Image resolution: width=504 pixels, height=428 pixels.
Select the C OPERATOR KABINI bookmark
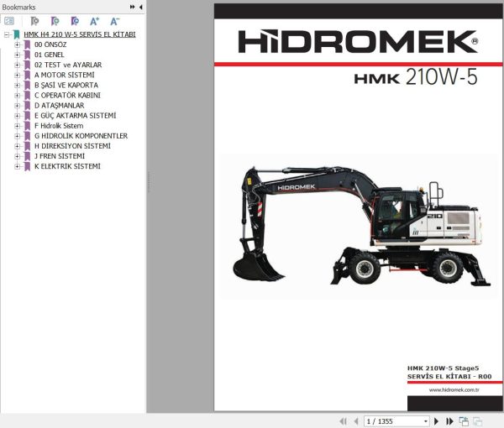coord(67,96)
